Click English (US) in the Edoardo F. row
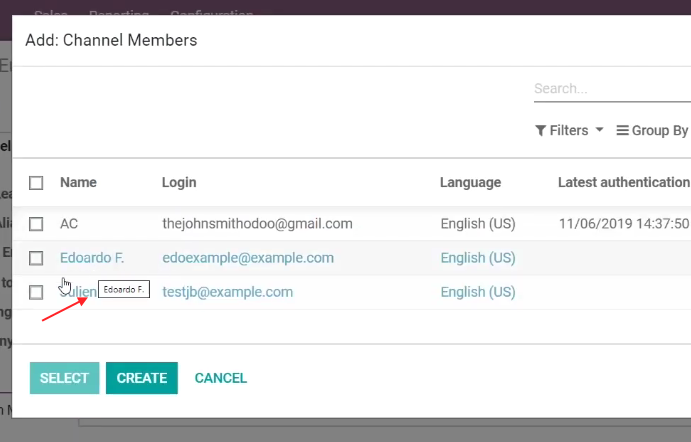Image resolution: width=691 pixels, height=442 pixels. click(x=478, y=258)
